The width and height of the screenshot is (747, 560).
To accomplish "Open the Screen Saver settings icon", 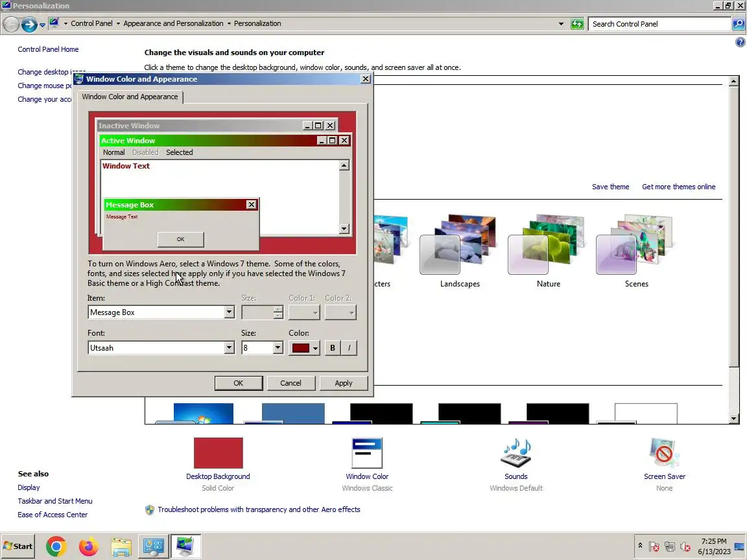I will coord(664,453).
